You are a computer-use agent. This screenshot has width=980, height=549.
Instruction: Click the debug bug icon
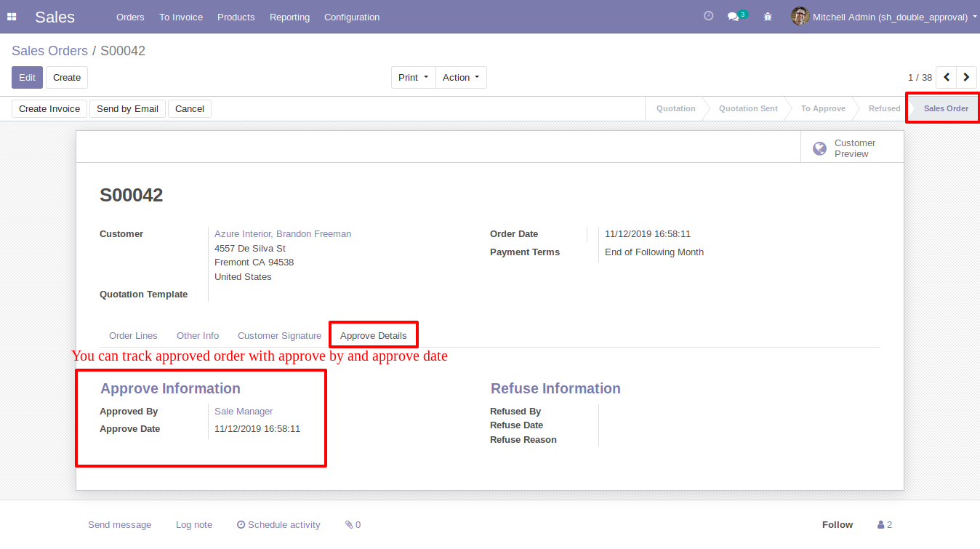768,17
